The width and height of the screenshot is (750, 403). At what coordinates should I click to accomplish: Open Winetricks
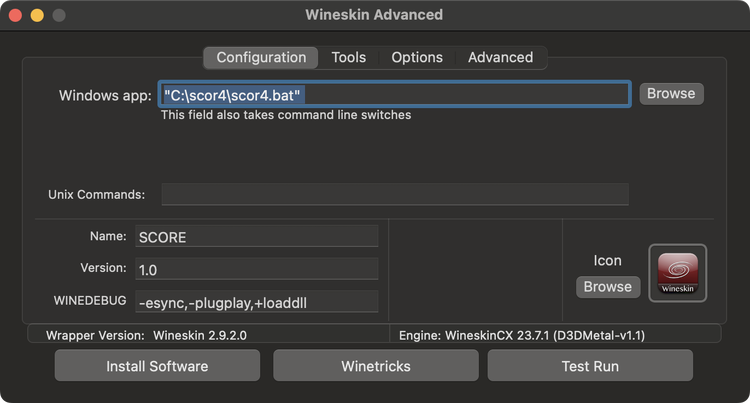[x=375, y=366]
